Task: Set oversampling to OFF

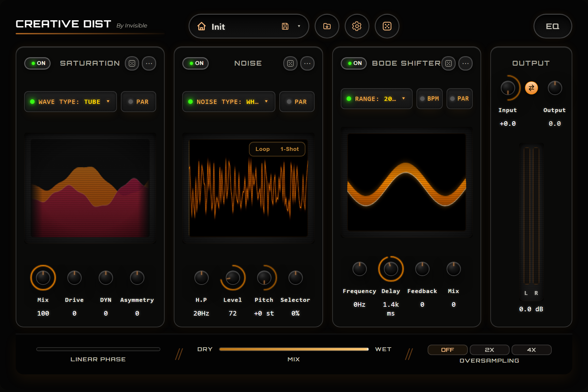Action: [448, 350]
